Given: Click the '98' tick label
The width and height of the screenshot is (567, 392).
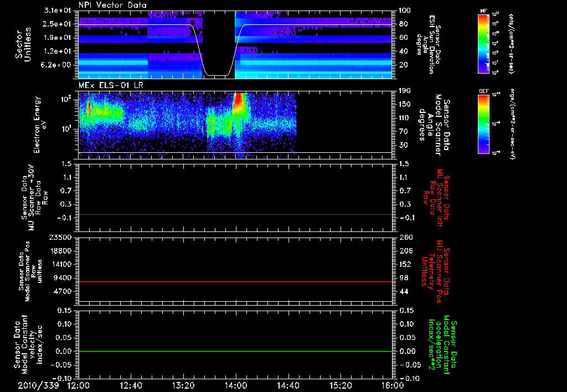Looking at the screenshot, I should pos(403,278).
